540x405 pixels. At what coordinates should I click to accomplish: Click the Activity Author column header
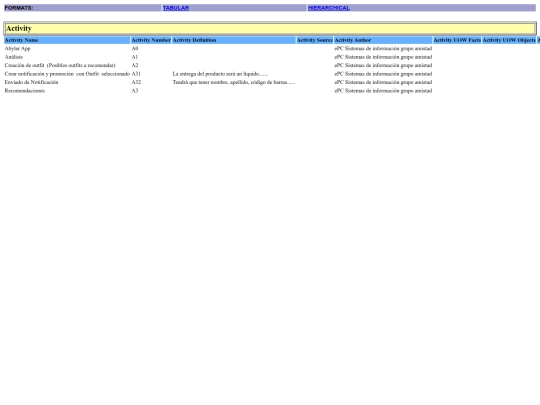(383, 40)
